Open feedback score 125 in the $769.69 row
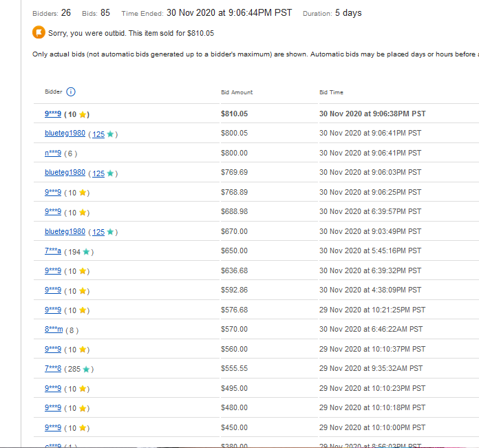Screen dimensions: 479x448 coord(98,173)
